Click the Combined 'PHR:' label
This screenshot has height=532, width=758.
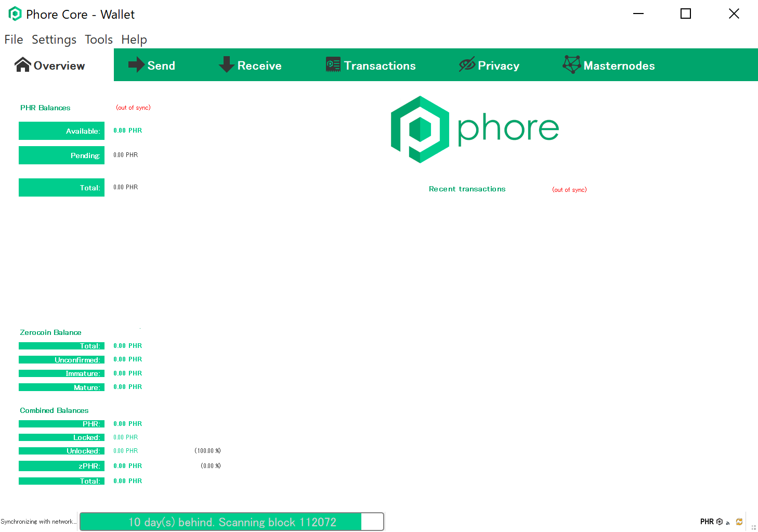pyautogui.click(x=61, y=424)
